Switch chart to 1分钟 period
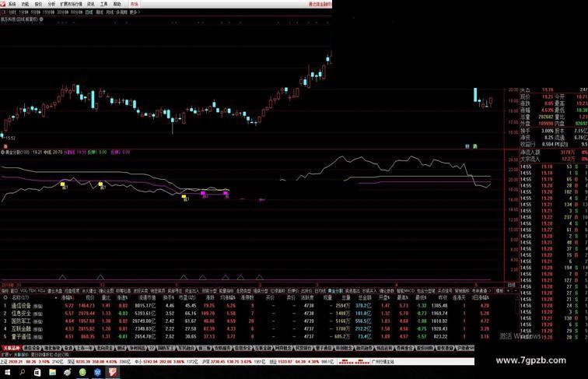Viewport: 588px width, 379px height. click(23, 12)
